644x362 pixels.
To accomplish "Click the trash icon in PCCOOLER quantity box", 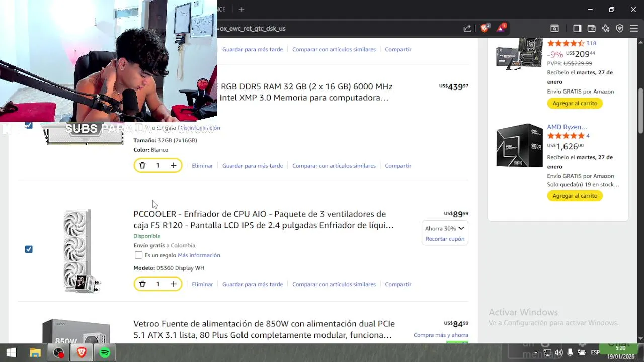I will pyautogui.click(x=142, y=284).
